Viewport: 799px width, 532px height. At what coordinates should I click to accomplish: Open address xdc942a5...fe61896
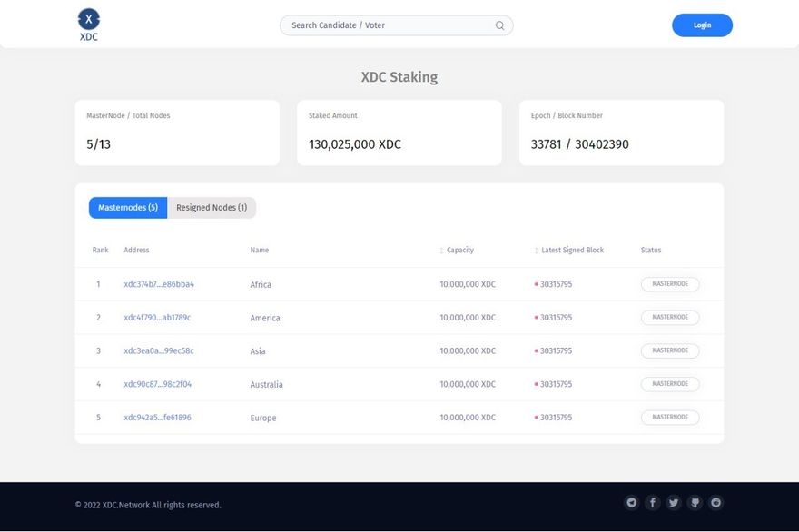(157, 418)
